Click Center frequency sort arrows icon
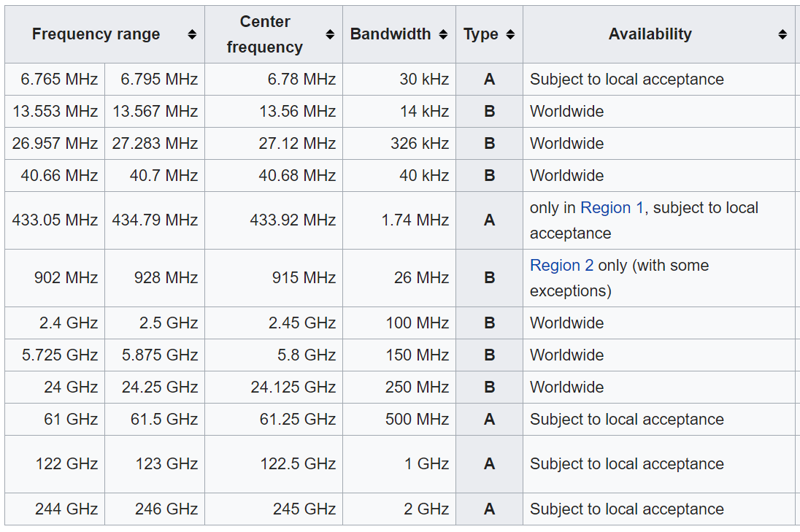Screen dimensions: 800x532 coord(330,34)
